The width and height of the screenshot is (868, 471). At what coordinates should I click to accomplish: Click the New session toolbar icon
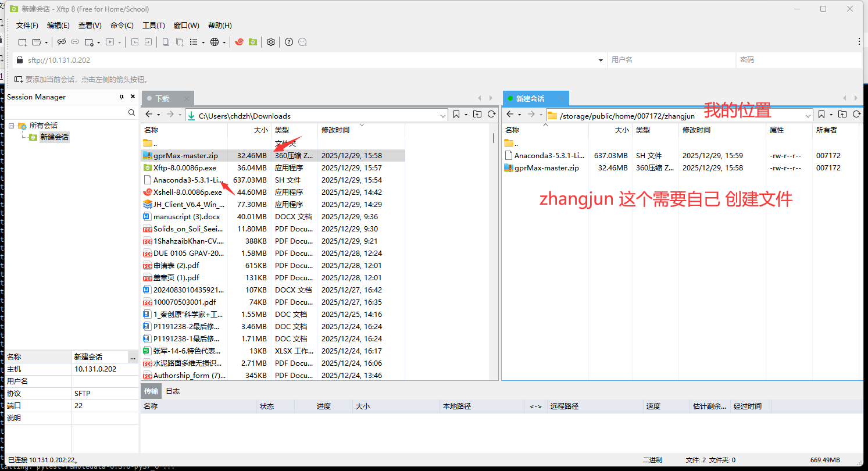pyautogui.click(x=23, y=42)
